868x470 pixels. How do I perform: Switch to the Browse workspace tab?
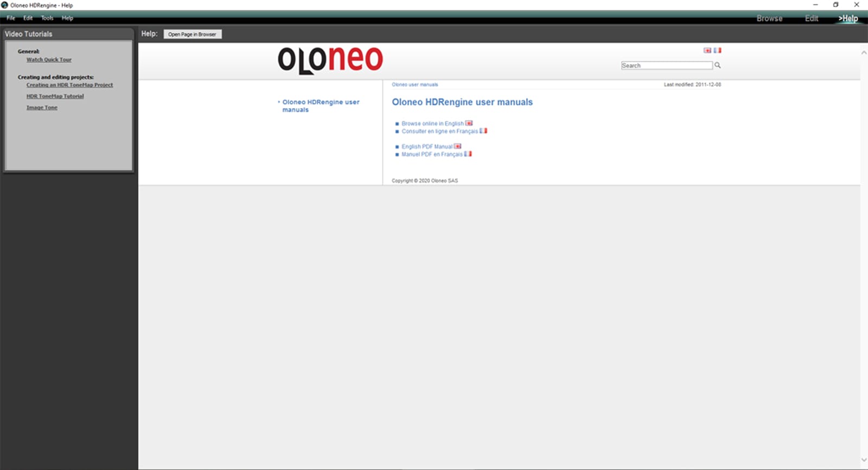[769, 18]
